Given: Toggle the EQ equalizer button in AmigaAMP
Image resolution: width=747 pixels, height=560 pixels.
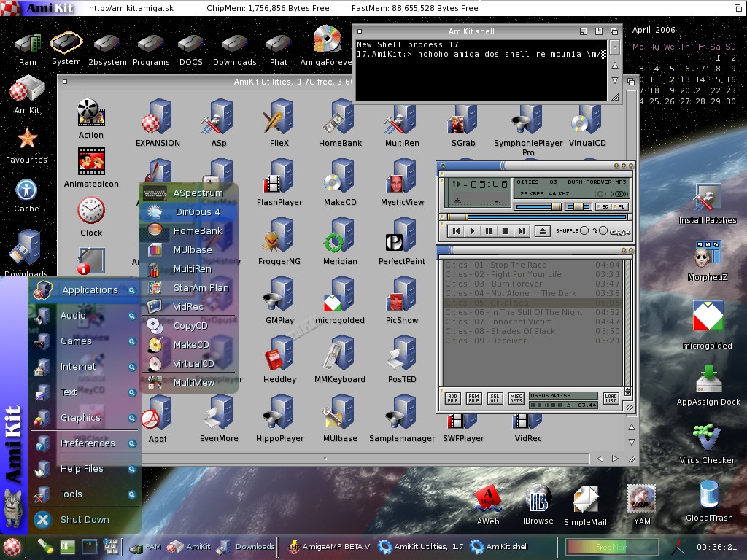Looking at the screenshot, I should tap(604, 206).
